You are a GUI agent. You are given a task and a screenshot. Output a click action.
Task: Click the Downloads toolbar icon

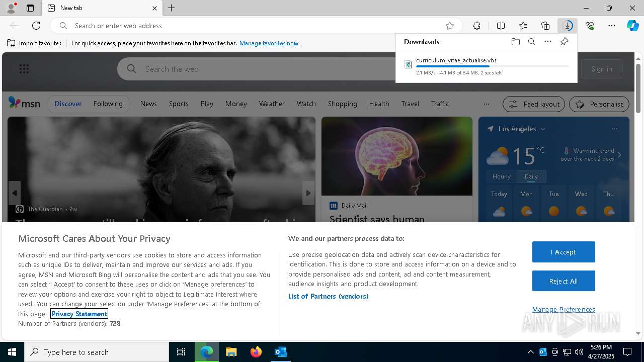pos(568,26)
